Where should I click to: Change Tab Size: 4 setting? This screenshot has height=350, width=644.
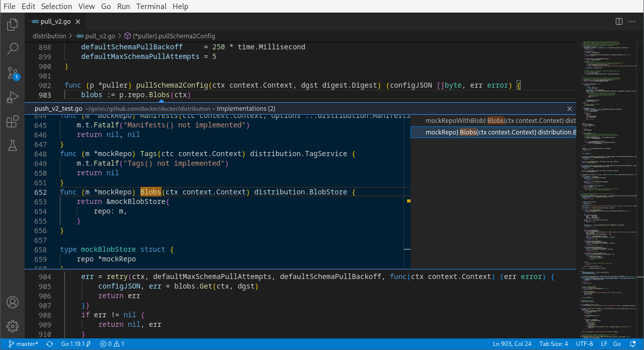pos(553,344)
